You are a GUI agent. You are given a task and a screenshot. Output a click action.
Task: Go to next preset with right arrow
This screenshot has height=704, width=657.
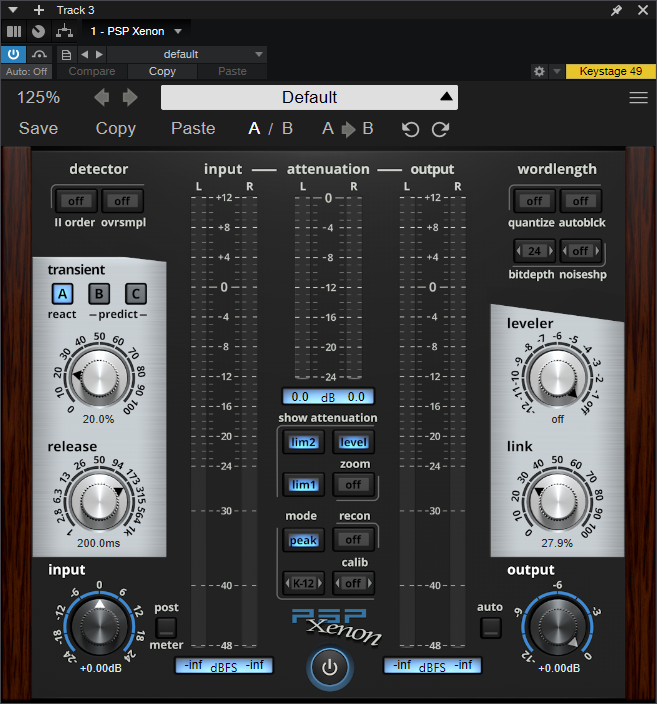coord(130,97)
